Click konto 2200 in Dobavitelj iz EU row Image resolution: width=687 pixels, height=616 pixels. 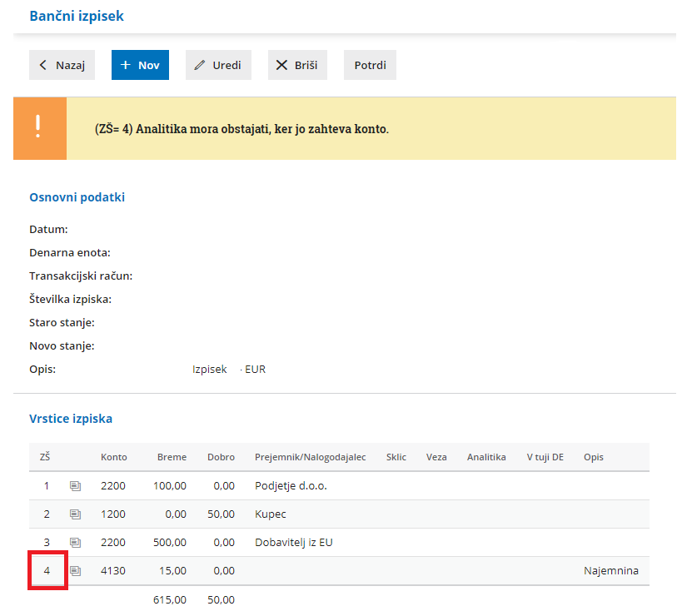(113, 543)
